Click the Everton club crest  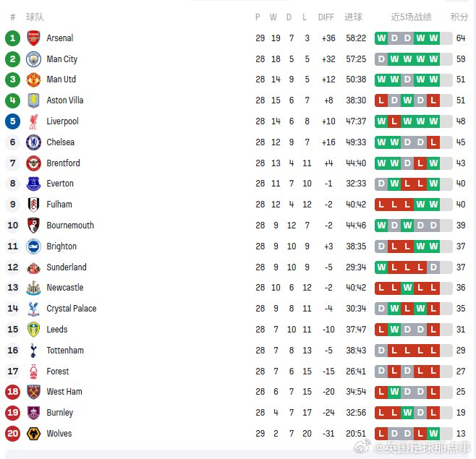33,184
